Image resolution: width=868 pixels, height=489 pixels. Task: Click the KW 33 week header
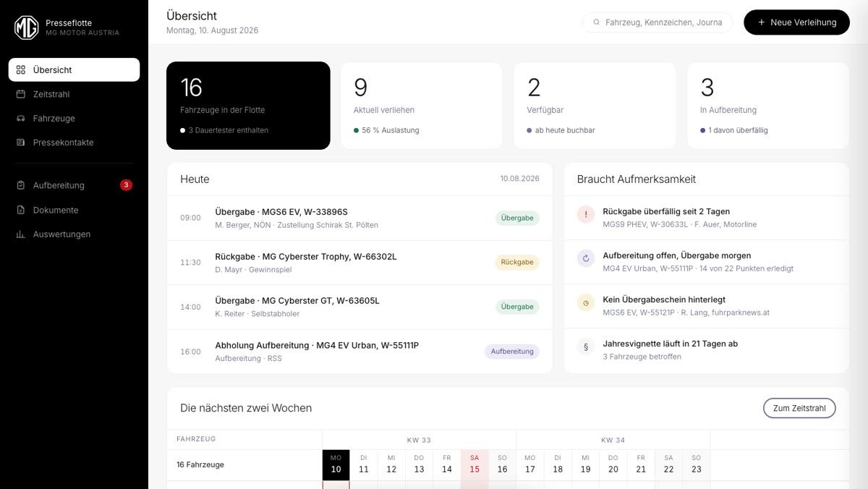pos(419,440)
